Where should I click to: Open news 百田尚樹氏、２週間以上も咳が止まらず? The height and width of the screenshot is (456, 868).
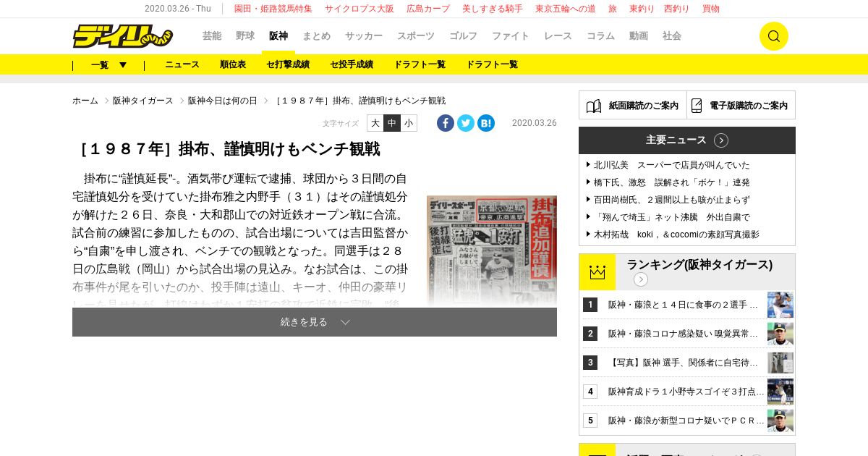point(672,200)
